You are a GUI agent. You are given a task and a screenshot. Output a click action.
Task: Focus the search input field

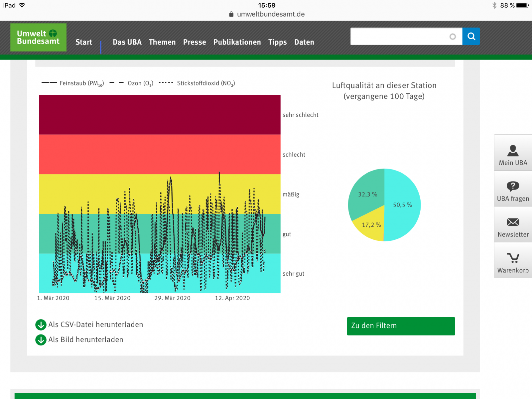click(406, 36)
